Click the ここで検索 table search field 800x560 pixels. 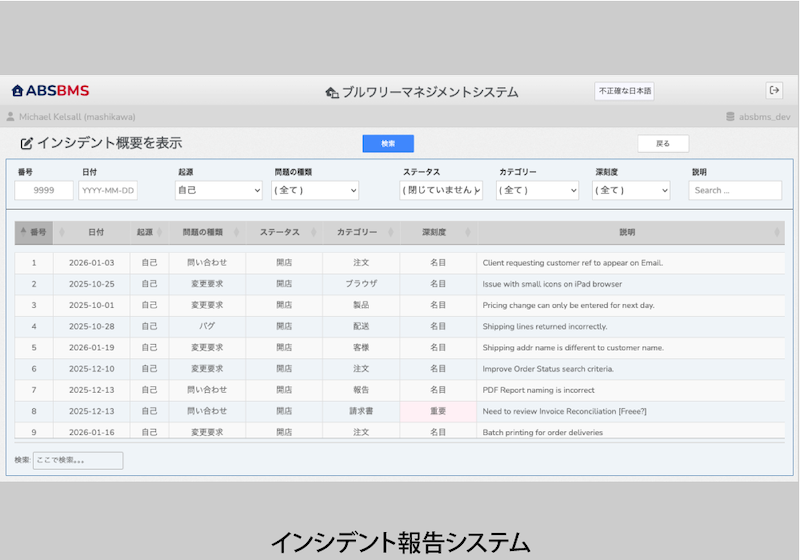(x=78, y=461)
